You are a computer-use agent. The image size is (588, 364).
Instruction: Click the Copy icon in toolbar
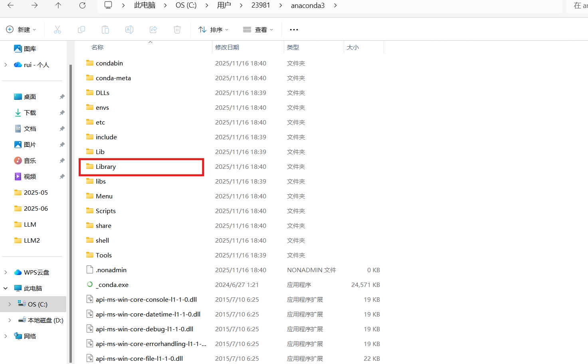[x=81, y=30]
